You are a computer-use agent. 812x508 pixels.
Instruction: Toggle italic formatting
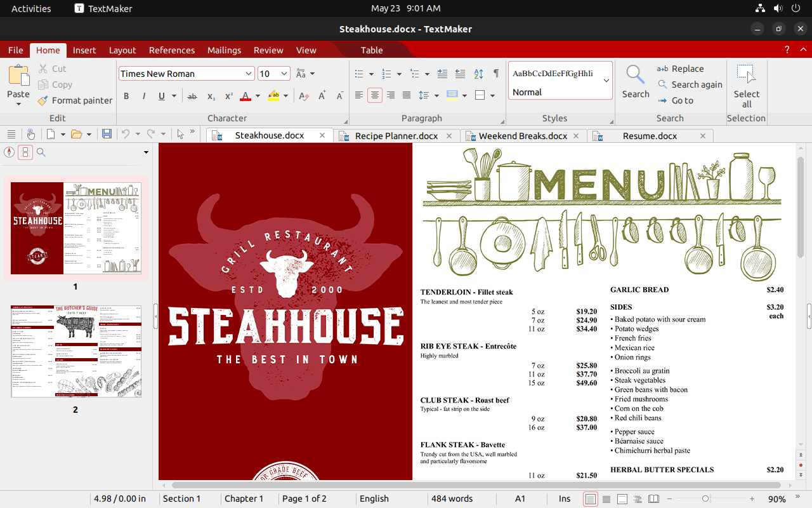click(x=143, y=96)
